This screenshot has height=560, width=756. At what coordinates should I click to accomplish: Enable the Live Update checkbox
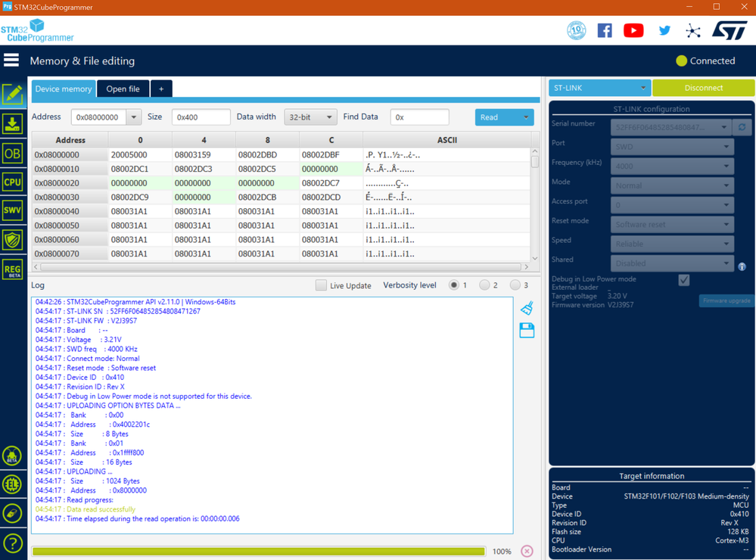coord(321,285)
